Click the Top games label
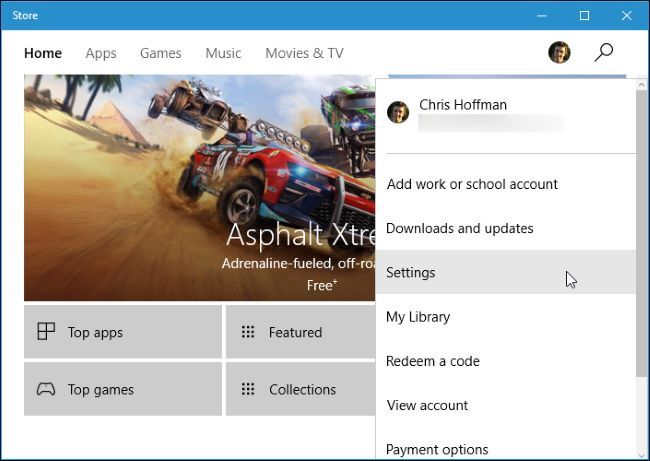This screenshot has height=461, width=650. (x=101, y=390)
